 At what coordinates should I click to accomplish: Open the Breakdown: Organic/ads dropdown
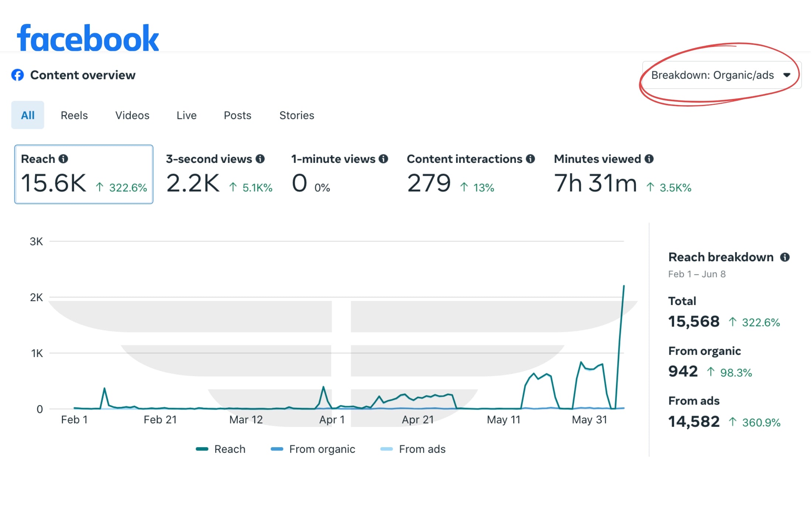pyautogui.click(x=721, y=75)
